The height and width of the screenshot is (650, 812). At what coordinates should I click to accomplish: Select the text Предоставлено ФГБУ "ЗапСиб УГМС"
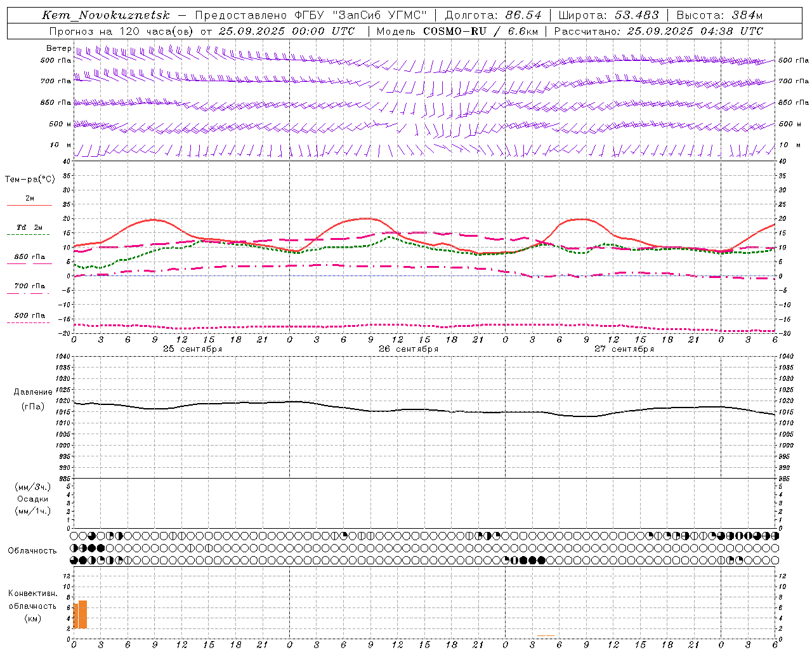(311, 15)
